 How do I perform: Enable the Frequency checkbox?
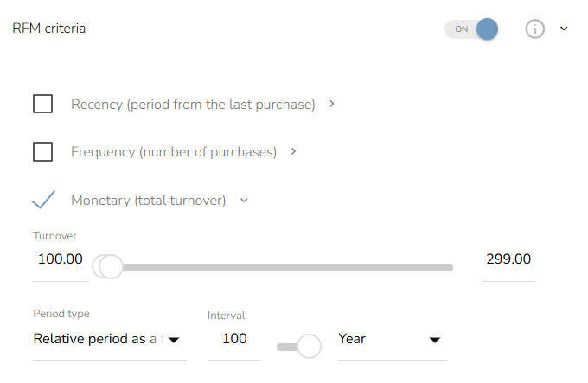[42, 152]
